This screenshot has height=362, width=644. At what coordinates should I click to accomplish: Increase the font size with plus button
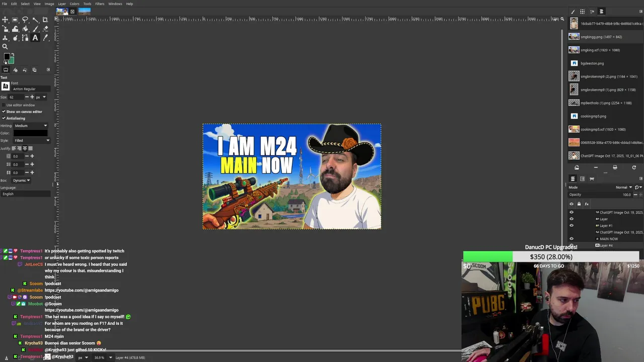pos(32,97)
